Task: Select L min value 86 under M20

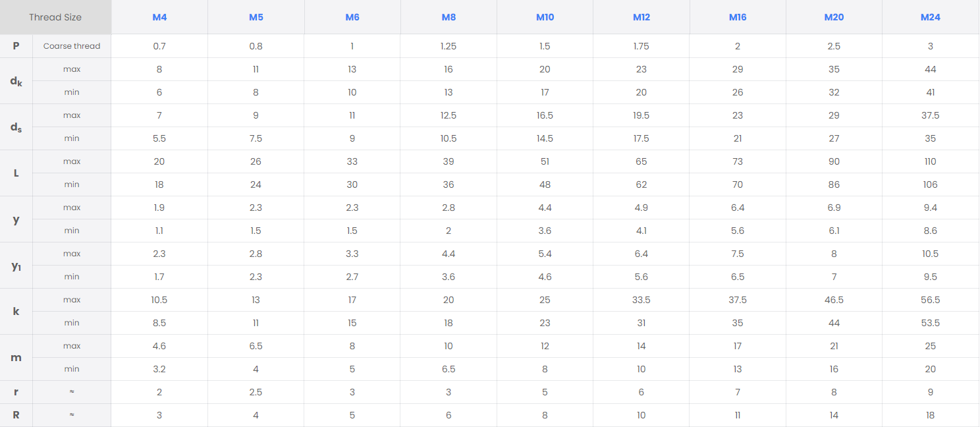Action: tap(834, 185)
